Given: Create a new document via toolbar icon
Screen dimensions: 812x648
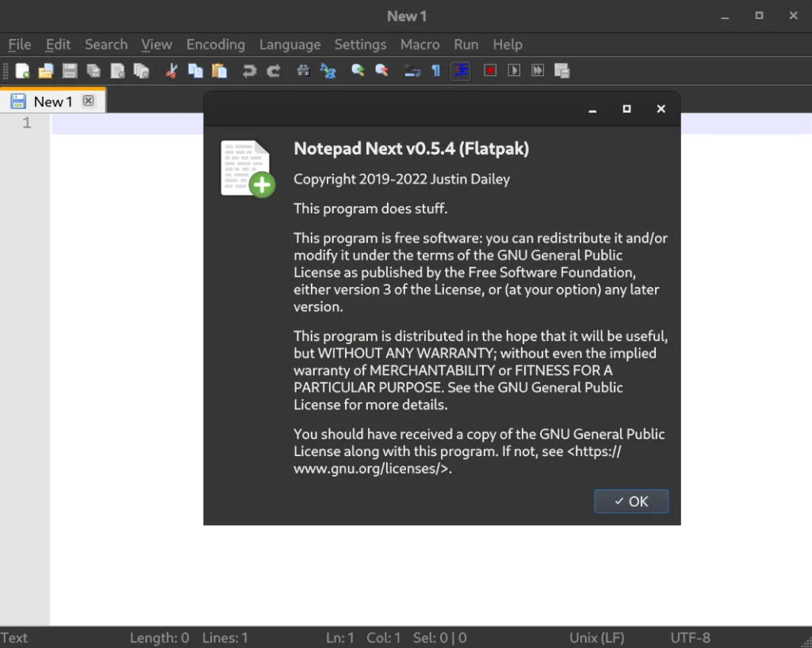Looking at the screenshot, I should tap(22, 71).
